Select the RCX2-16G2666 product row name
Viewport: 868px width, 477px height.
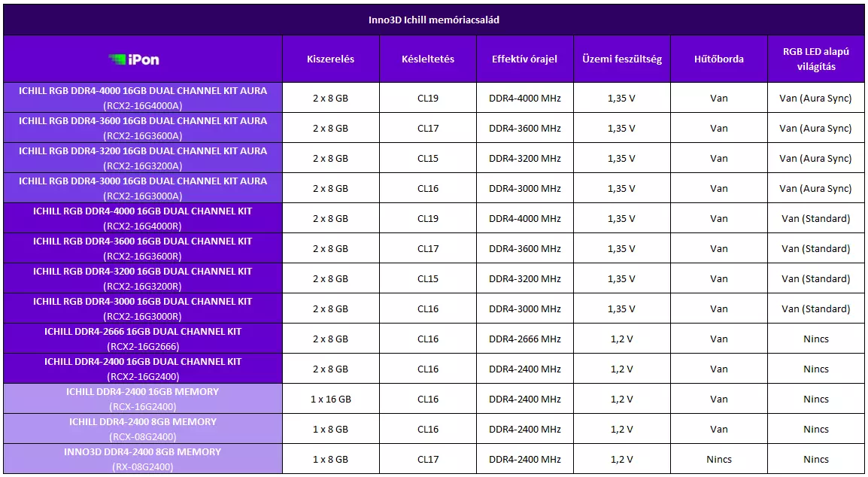point(143,339)
